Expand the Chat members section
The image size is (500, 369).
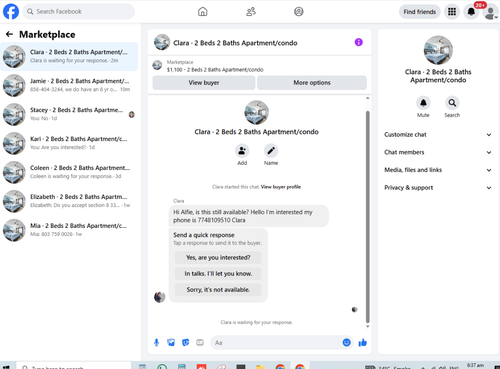pyautogui.click(x=438, y=152)
